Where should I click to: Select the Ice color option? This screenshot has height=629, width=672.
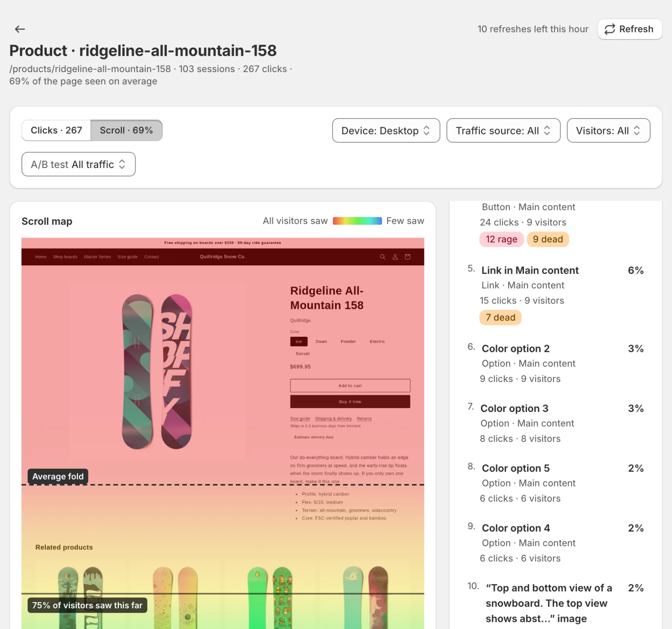tap(299, 341)
